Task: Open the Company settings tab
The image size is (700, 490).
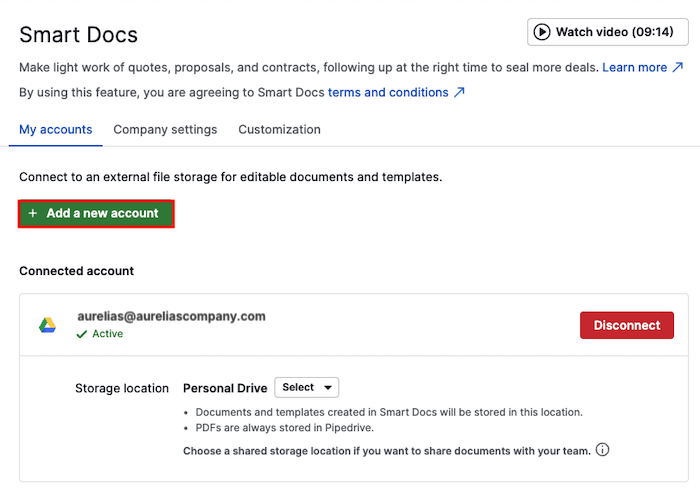Action: [x=165, y=129]
